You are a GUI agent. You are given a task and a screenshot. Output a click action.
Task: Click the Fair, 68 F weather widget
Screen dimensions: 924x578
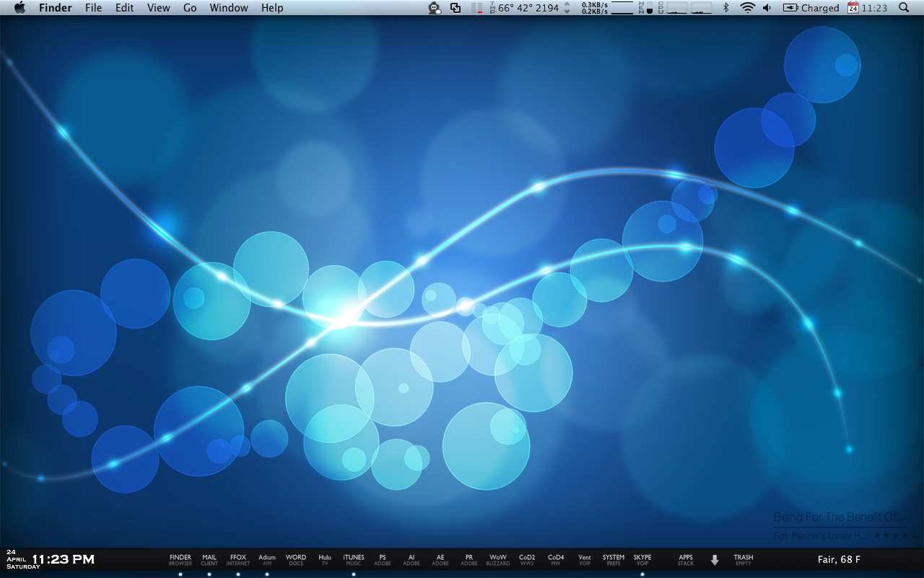pos(839,560)
